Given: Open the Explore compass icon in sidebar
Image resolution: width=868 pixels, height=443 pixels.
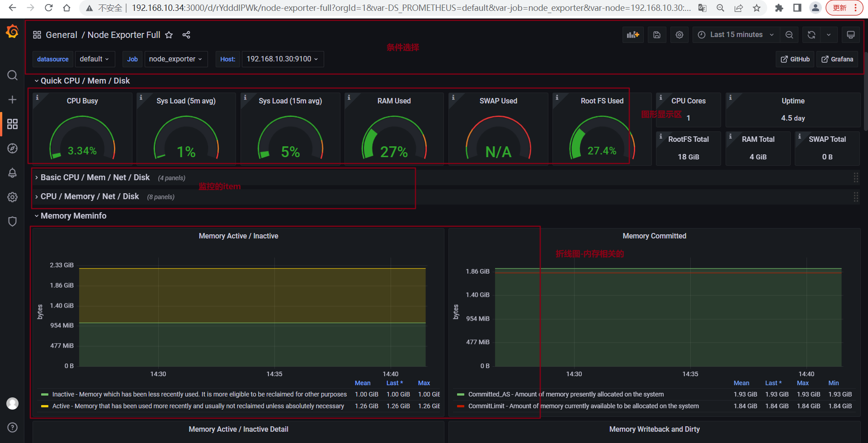Looking at the screenshot, I should 12,148.
